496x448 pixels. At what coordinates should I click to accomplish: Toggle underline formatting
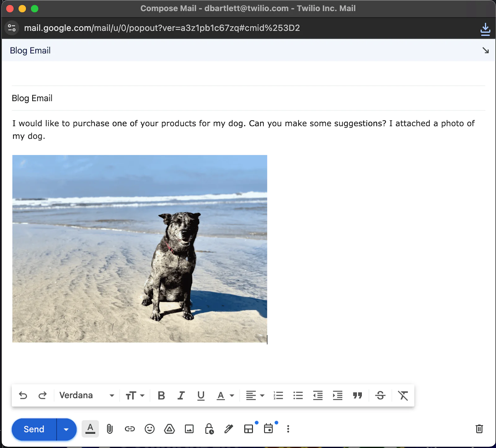[201, 395]
